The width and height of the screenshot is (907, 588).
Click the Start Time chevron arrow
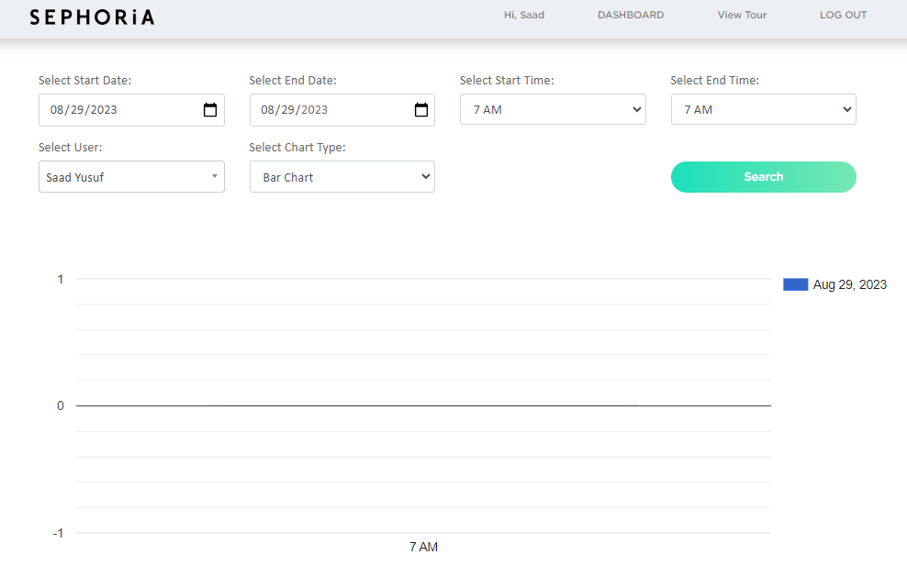click(637, 109)
